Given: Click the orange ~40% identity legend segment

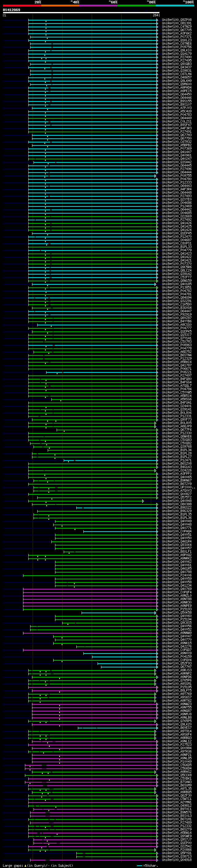Looking at the screenshot, I should [61, 6].
